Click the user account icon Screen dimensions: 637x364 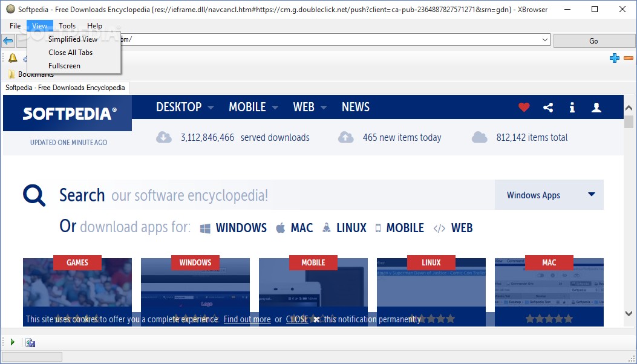point(596,107)
